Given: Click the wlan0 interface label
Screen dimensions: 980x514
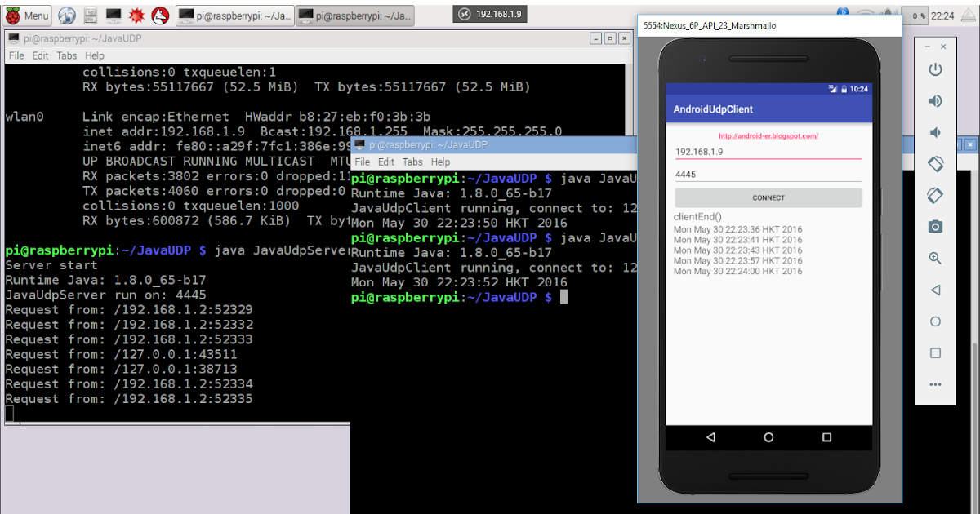Looking at the screenshot, I should [x=24, y=117].
